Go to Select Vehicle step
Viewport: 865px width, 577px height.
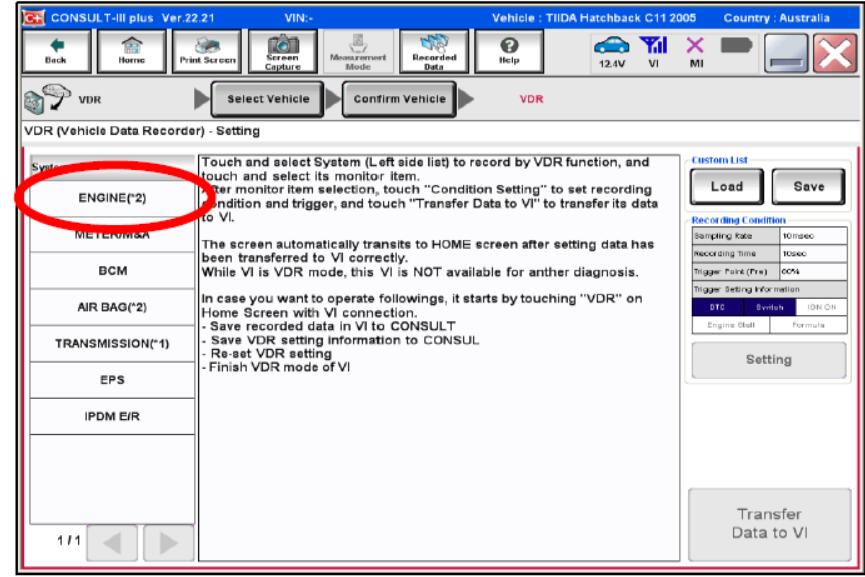pyautogui.click(x=268, y=99)
